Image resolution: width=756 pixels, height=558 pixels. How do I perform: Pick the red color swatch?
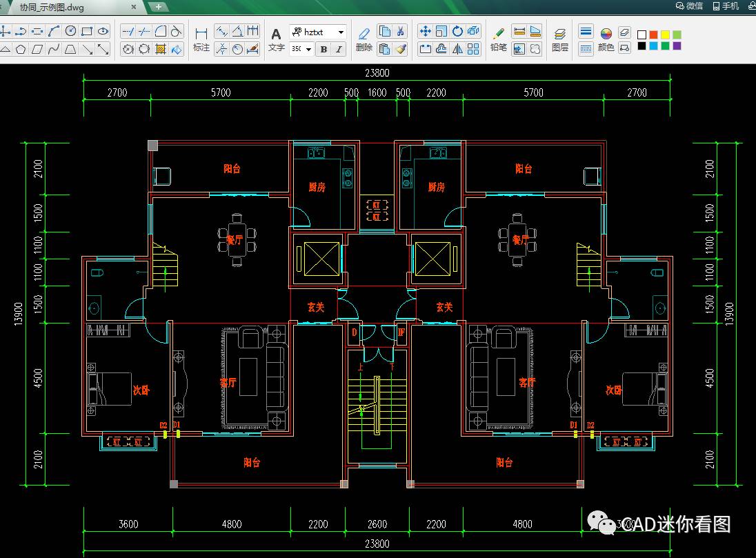(653, 34)
